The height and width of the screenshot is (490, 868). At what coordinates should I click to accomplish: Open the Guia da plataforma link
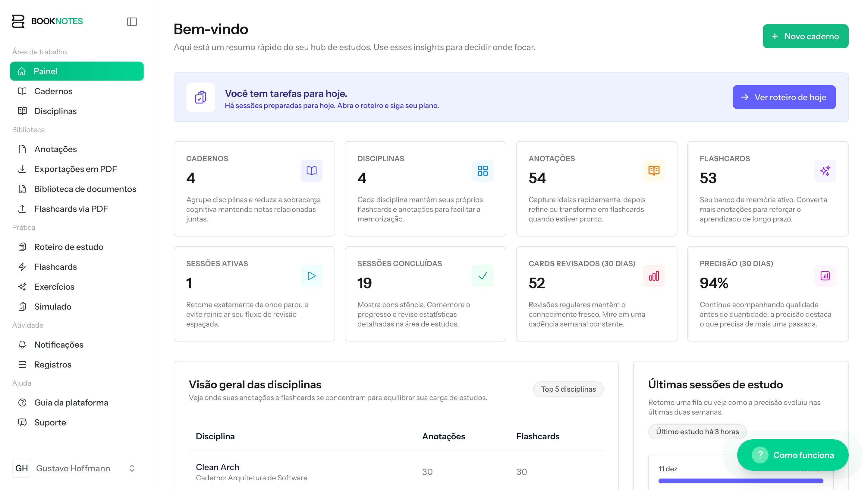pyautogui.click(x=71, y=402)
